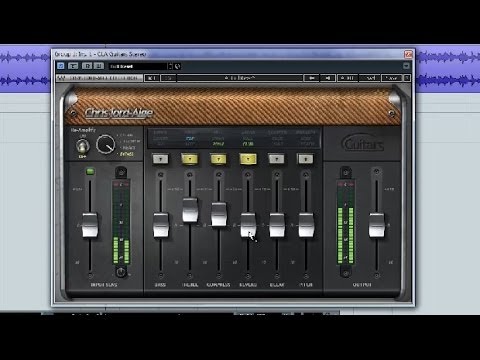Click the A->B copy button

pyautogui.click(x=347, y=78)
